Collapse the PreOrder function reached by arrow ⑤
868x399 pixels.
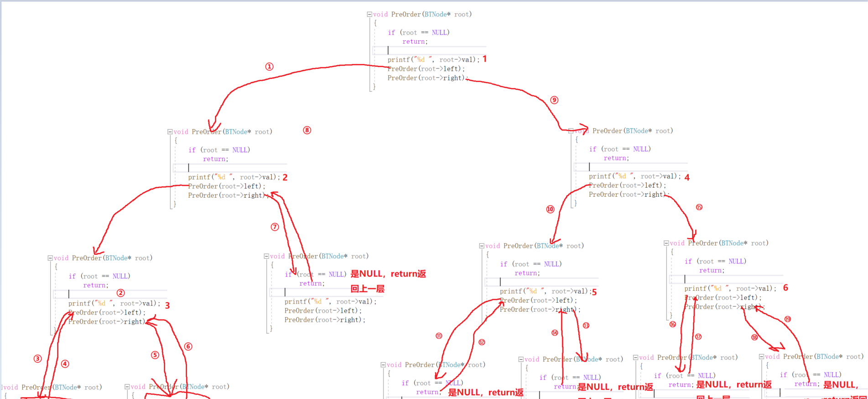click(x=127, y=387)
